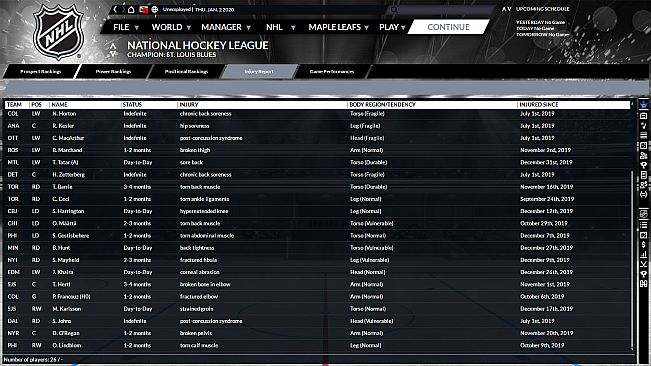Image resolution: width=651 pixels, height=366 pixels.
Task: Open the NHL dropdown menu
Action: pyautogui.click(x=280, y=27)
